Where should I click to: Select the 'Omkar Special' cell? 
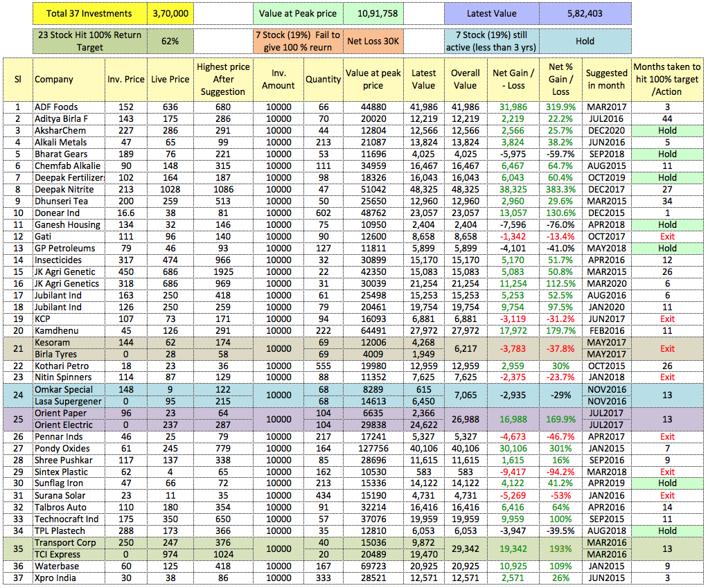pyautogui.click(x=69, y=389)
